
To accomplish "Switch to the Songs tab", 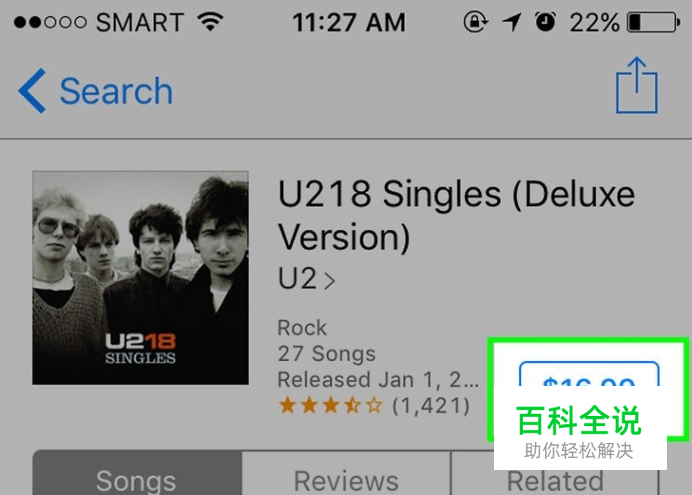I will click(137, 473).
